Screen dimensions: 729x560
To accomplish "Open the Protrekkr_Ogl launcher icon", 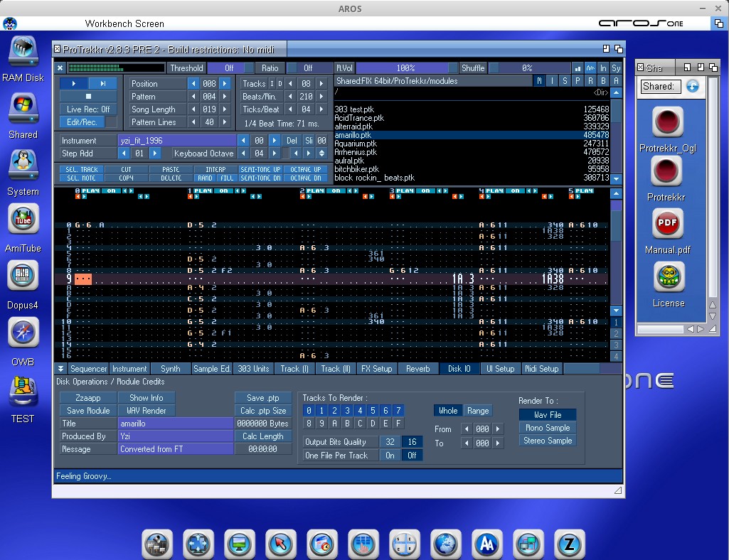I will click(x=668, y=122).
